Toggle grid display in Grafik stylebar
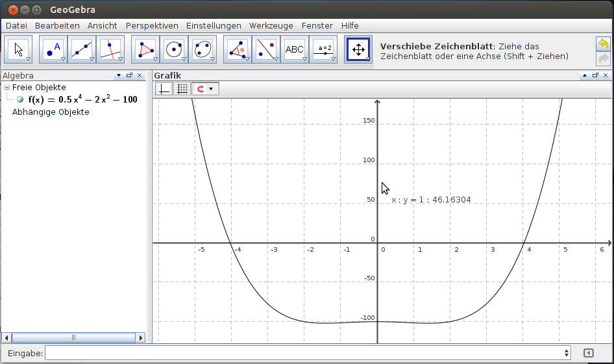The height and width of the screenshot is (364, 614). point(182,89)
